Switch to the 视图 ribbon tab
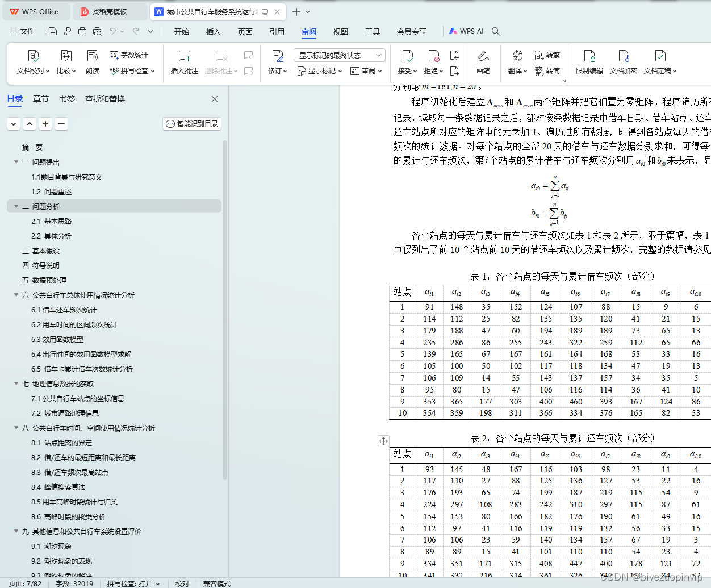 341,32
